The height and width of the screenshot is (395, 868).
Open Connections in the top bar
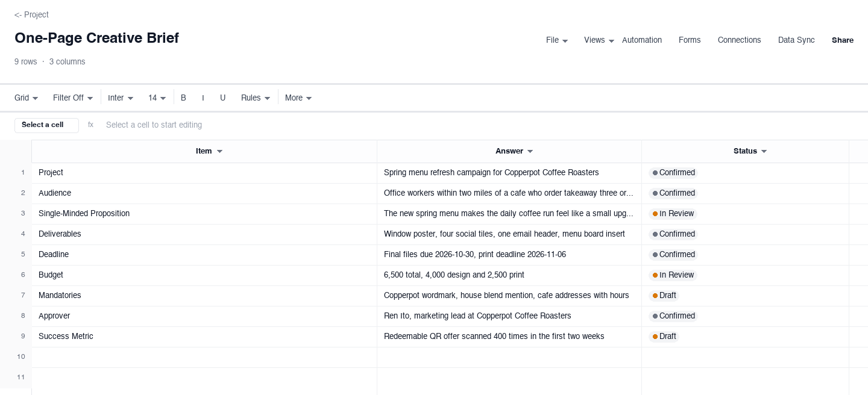tap(739, 40)
